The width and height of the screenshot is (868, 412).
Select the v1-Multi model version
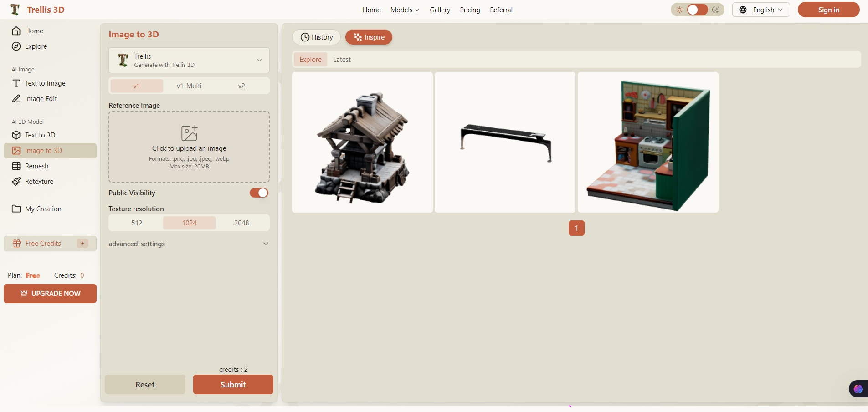pyautogui.click(x=189, y=86)
